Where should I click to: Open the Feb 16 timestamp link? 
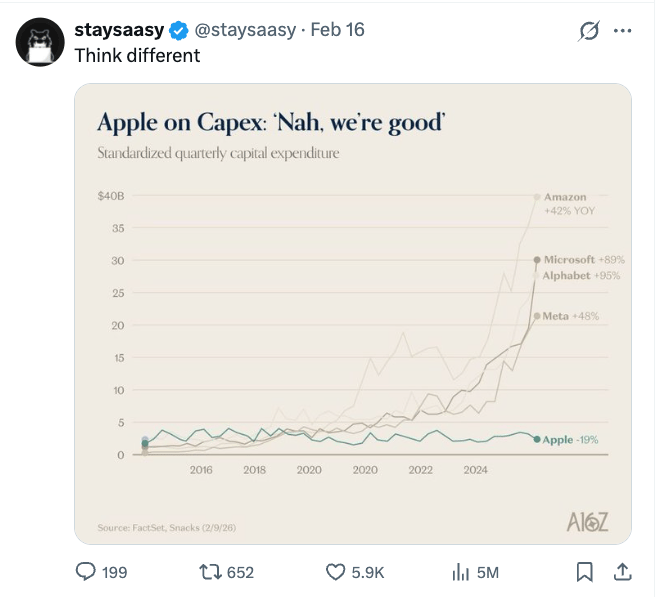(337, 29)
